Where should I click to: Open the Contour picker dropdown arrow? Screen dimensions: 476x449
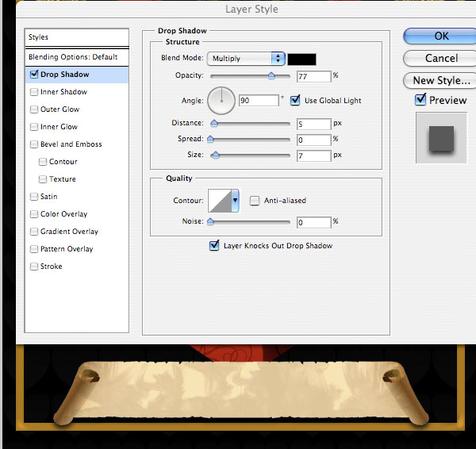pos(236,201)
